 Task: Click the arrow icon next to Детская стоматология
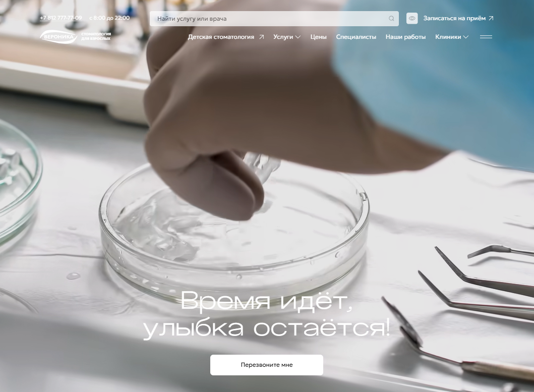261,37
